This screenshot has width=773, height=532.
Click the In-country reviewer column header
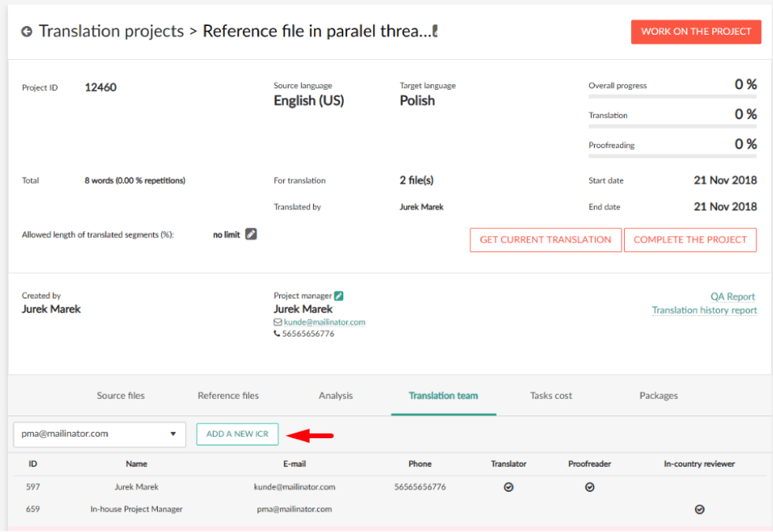click(x=699, y=464)
